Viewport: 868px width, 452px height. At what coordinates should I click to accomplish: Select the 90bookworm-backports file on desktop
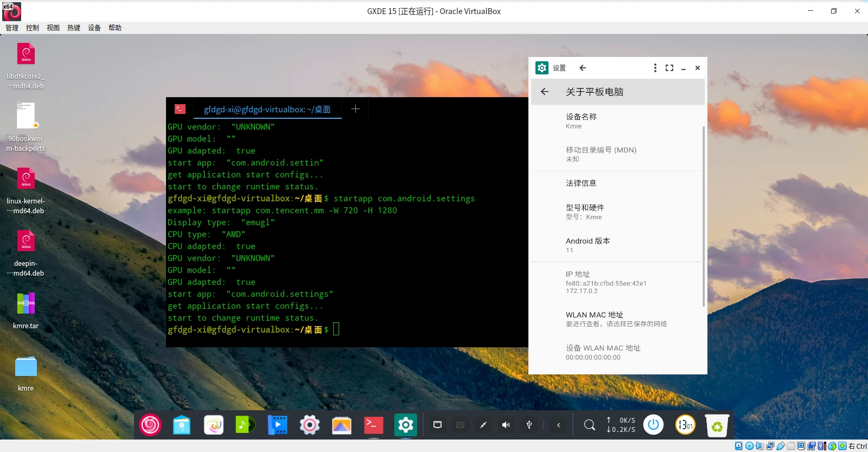tap(26, 128)
